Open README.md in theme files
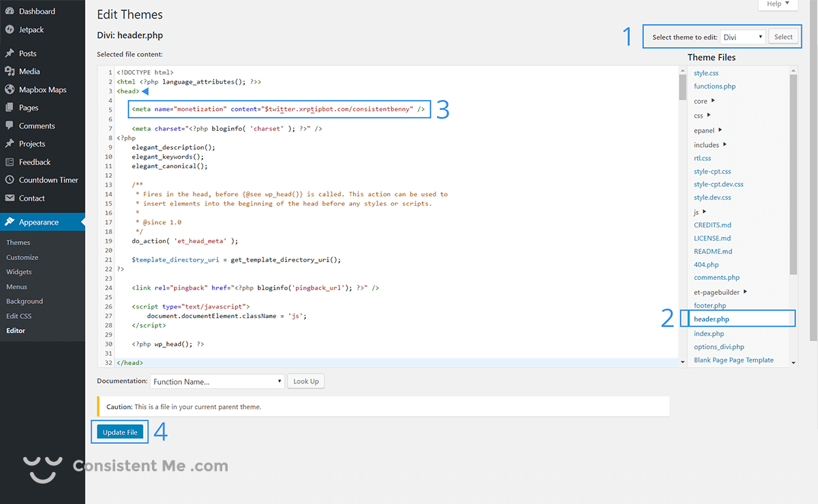This screenshot has height=504, width=818. coord(713,251)
